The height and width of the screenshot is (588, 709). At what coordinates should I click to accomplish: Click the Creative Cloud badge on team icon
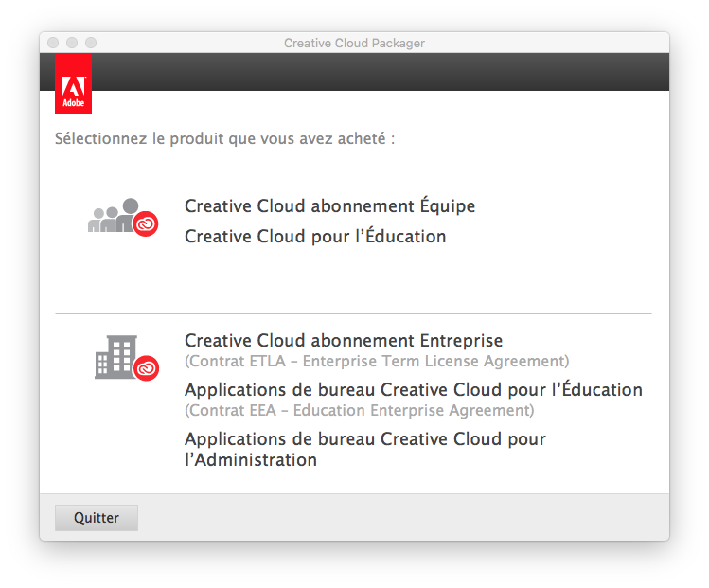pos(145,224)
